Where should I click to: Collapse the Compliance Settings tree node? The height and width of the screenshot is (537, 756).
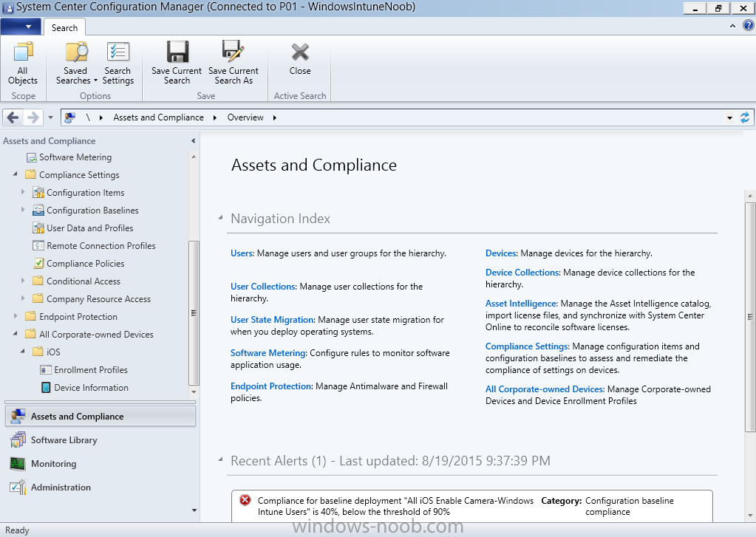tap(15, 174)
